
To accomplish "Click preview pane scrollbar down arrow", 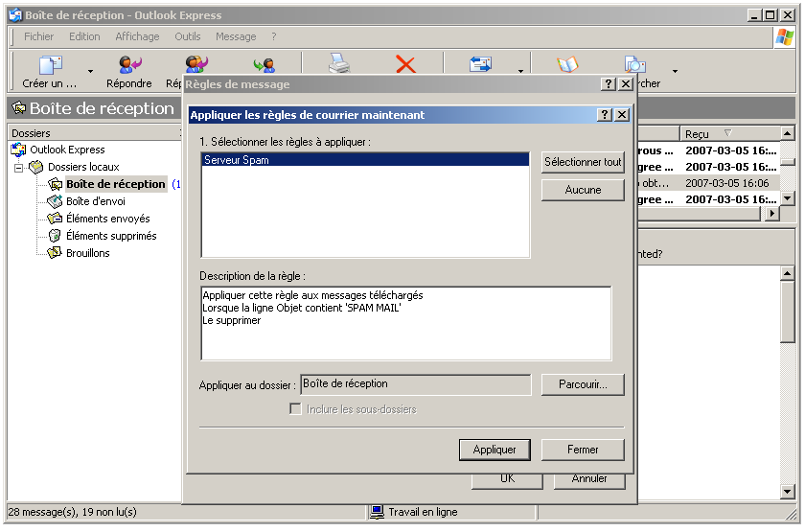I will (x=788, y=492).
